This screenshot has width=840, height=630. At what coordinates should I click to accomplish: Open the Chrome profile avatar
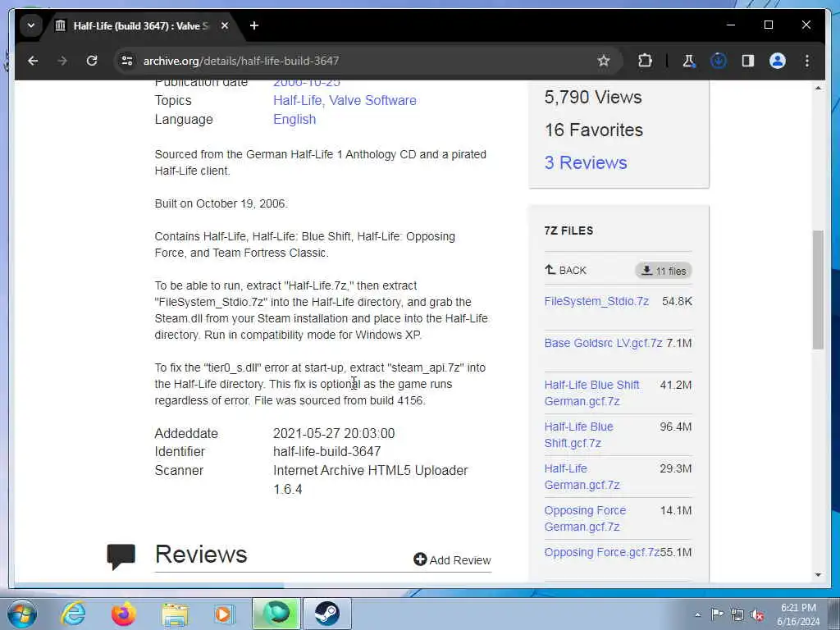tap(778, 61)
